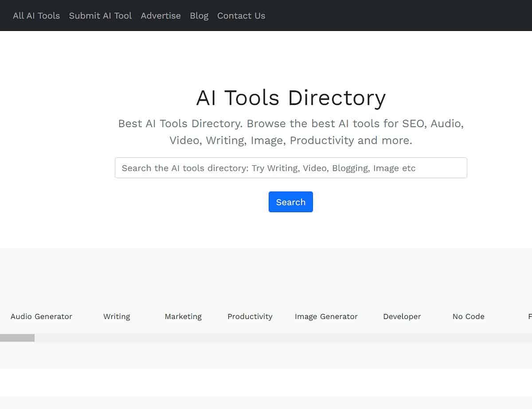The height and width of the screenshot is (409, 532).
Task: Click the directory subtitle text
Action: click(x=290, y=132)
